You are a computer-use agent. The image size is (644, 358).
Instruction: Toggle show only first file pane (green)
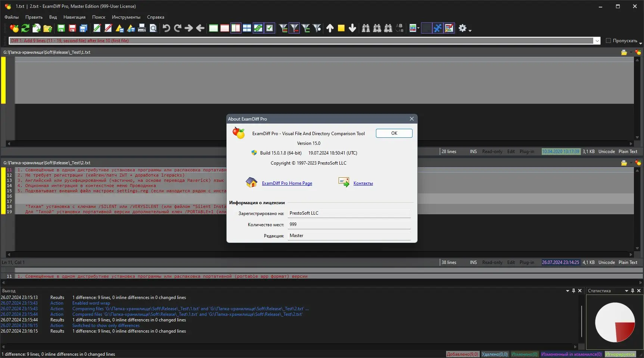tap(214, 28)
